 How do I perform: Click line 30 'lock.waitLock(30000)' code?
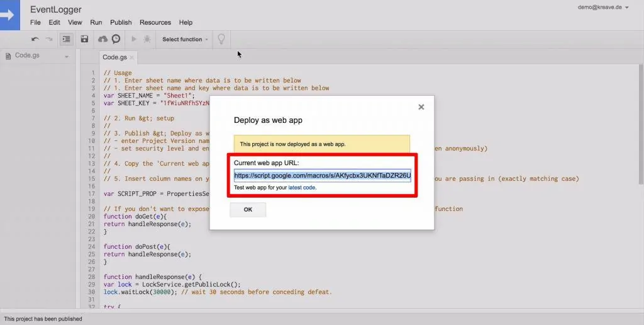coord(218,292)
